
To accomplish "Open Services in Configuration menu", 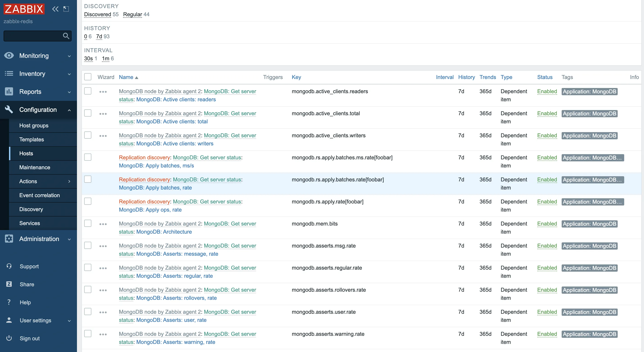I will [x=29, y=223].
